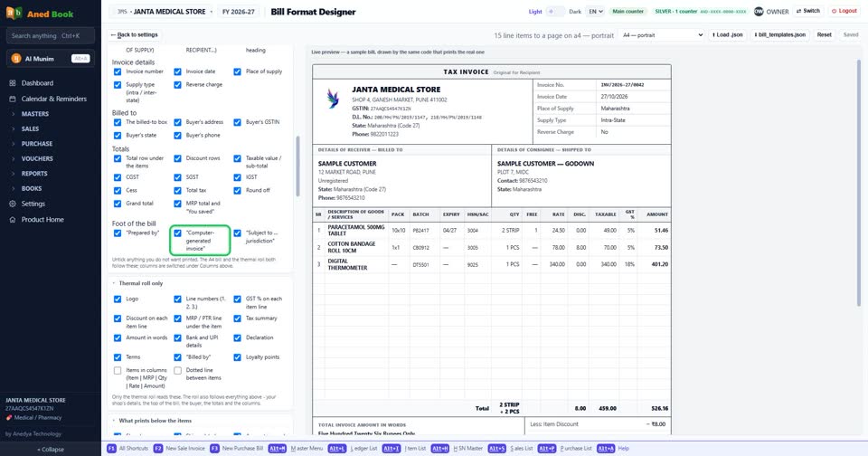Toggle the Loyalty points checkbox
868x456 pixels.
(x=237, y=357)
